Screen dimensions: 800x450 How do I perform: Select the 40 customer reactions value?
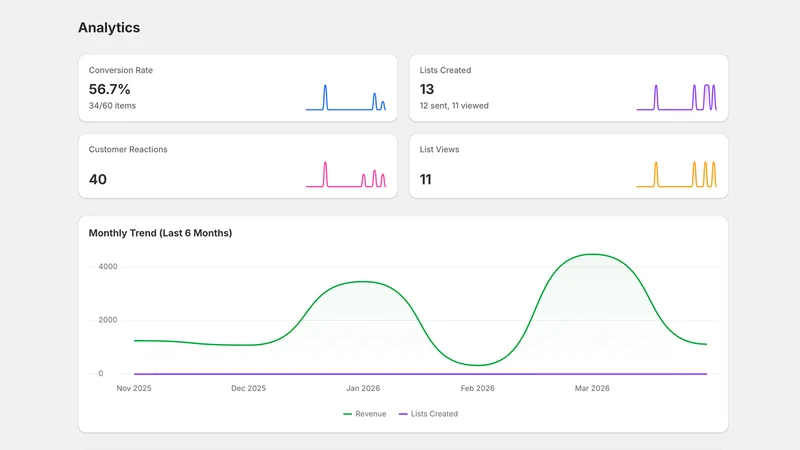[97, 180]
